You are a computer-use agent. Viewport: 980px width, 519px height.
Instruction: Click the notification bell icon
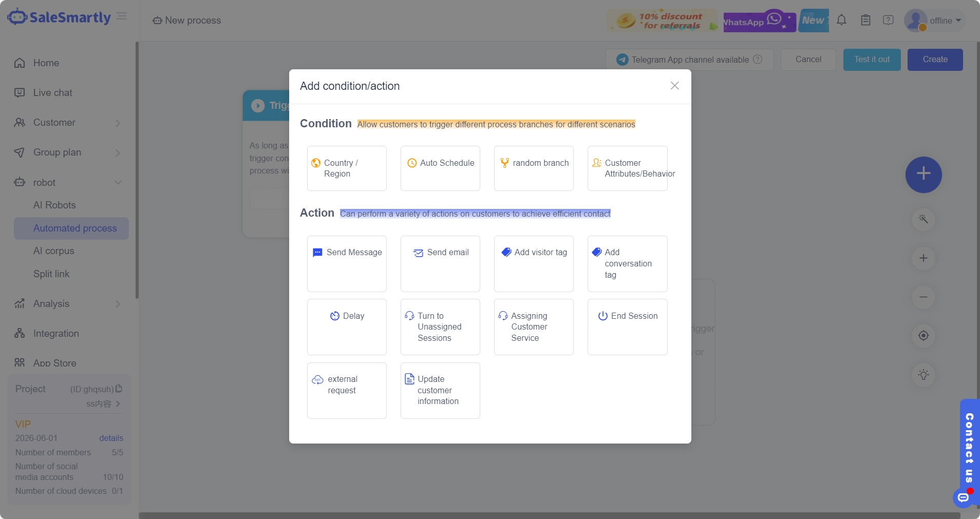point(841,21)
